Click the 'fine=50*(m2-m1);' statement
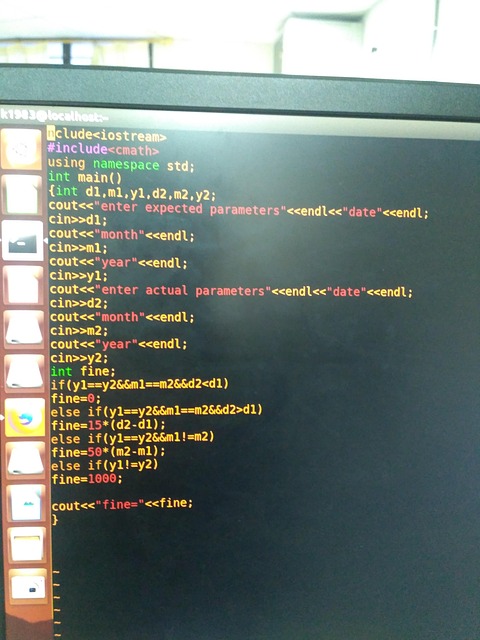480x640 pixels. [x=109, y=451]
